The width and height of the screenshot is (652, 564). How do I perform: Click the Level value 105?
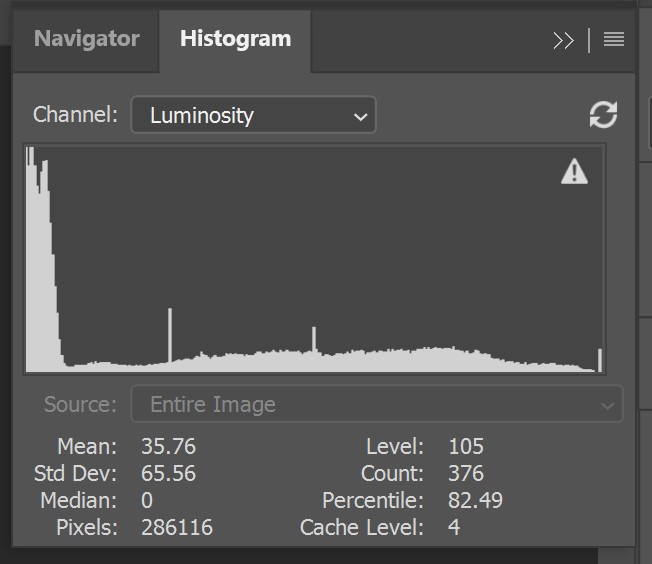tap(466, 446)
